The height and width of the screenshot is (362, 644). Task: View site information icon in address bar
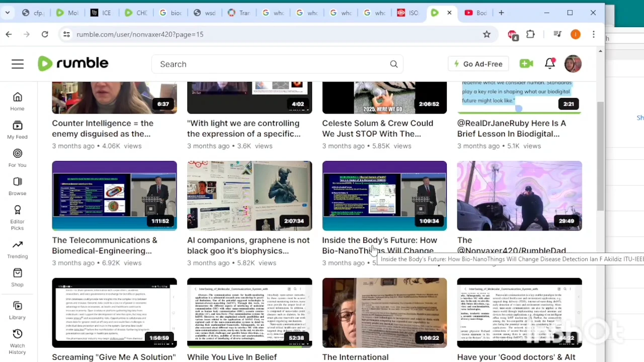click(66, 34)
